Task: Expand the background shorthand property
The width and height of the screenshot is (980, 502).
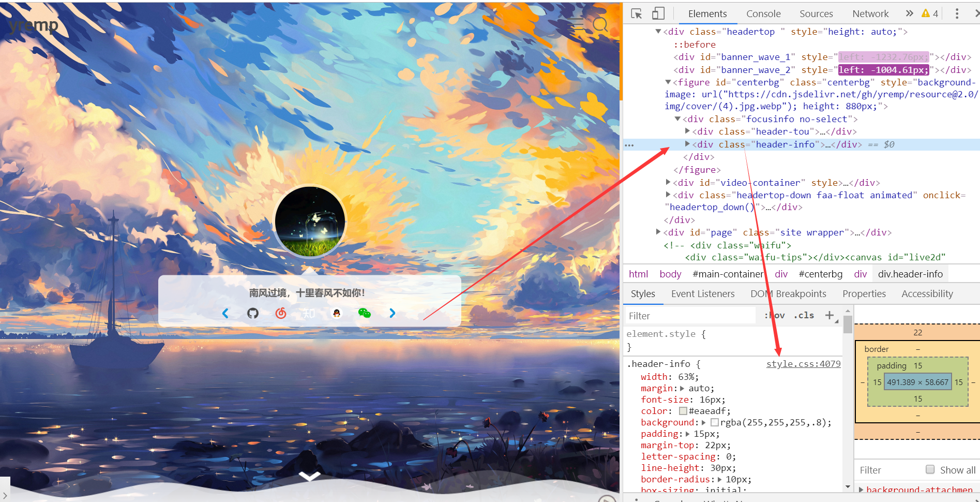Action: tap(703, 422)
